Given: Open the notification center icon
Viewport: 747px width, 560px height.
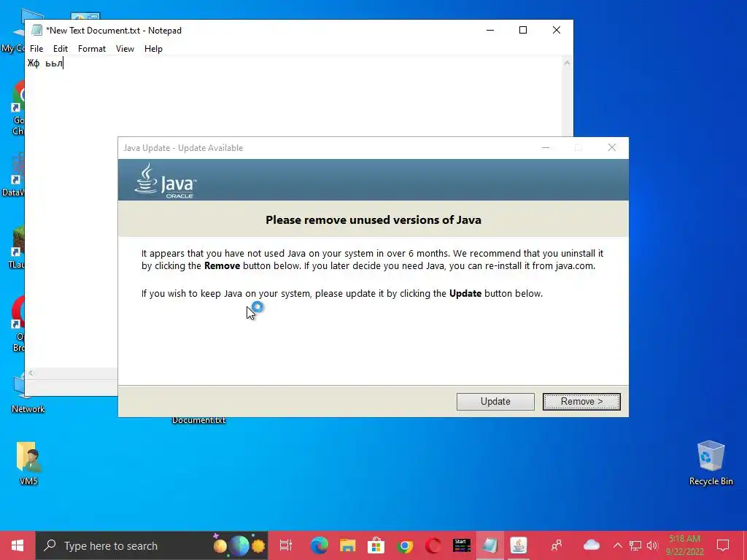Looking at the screenshot, I should pyautogui.click(x=723, y=545).
